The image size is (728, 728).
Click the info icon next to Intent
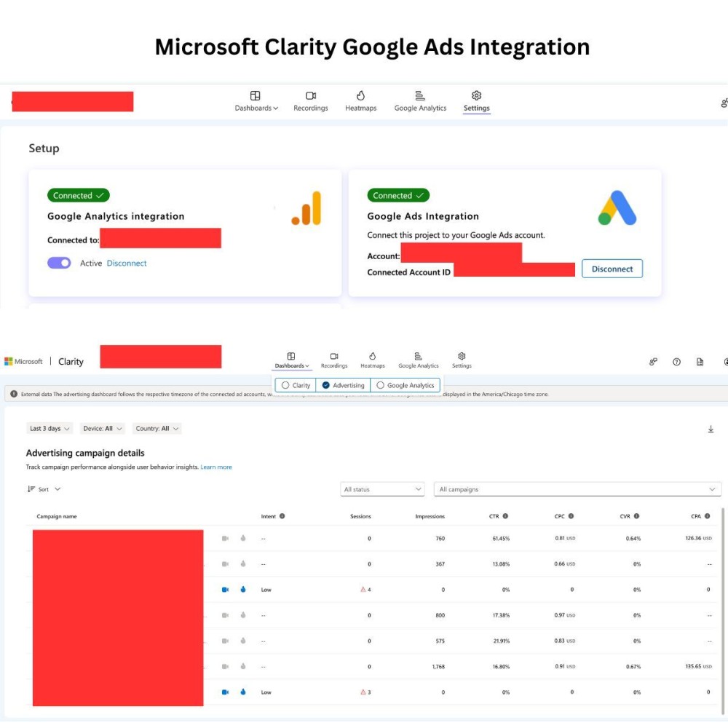point(282,516)
